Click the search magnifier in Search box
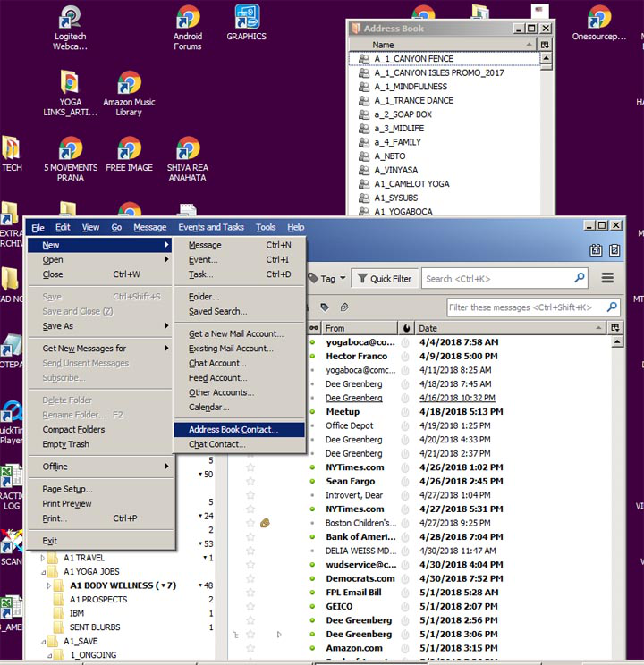 click(580, 278)
